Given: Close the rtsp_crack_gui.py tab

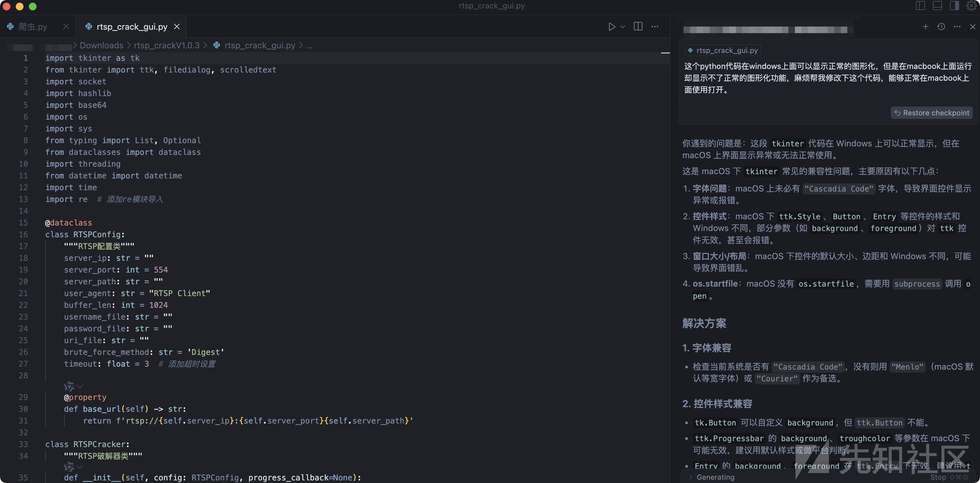Looking at the screenshot, I should (177, 26).
